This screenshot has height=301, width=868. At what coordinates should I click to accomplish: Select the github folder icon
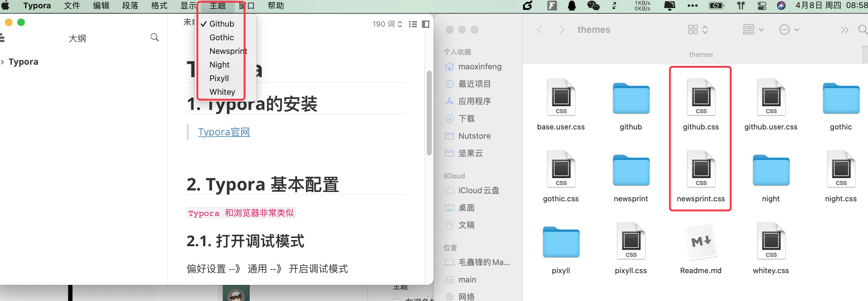(631, 98)
